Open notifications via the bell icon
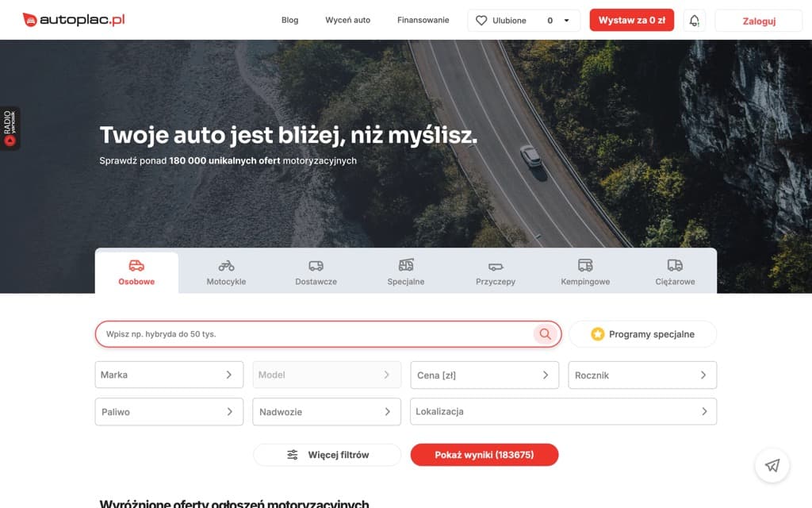This screenshot has width=812, height=508. tap(694, 20)
